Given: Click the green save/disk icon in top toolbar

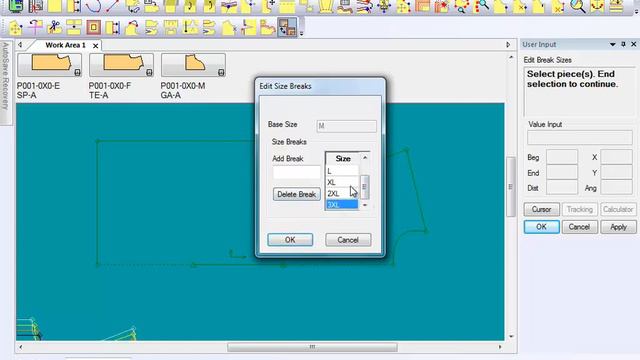Looking at the screenshot, I should pos(16,6).
